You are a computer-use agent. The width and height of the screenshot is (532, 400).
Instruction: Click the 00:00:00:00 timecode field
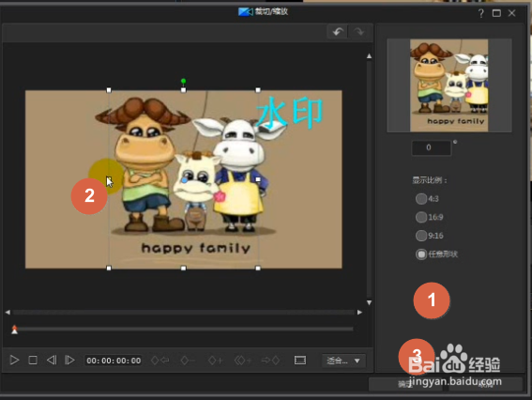(x=114, y=361)
